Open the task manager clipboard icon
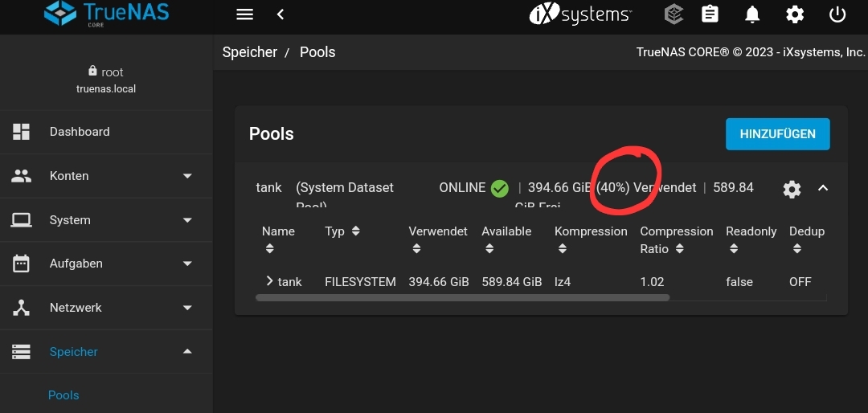 (x=710, y=14)
